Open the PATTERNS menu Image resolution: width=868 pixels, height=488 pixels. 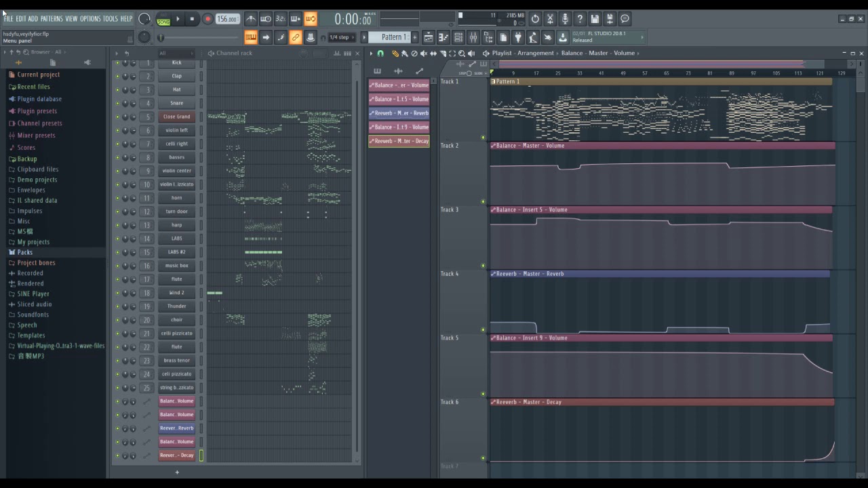(52, 18)
